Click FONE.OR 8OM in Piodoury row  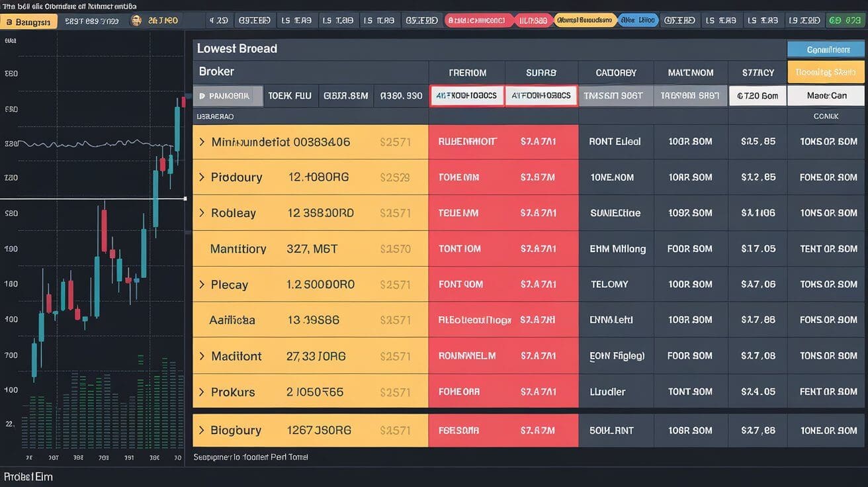[828, 177]
